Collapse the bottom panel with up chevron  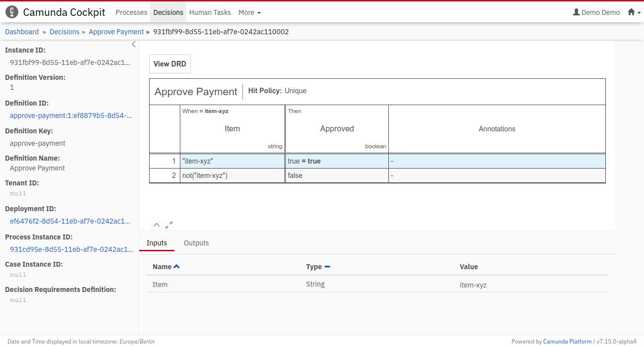(x=157, y=225)
